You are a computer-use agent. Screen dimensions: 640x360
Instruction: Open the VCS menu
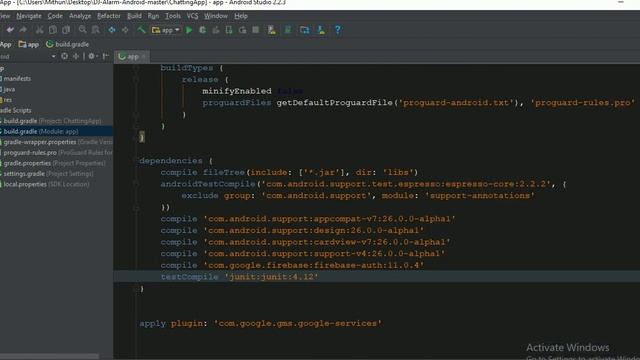click(192, 16)
